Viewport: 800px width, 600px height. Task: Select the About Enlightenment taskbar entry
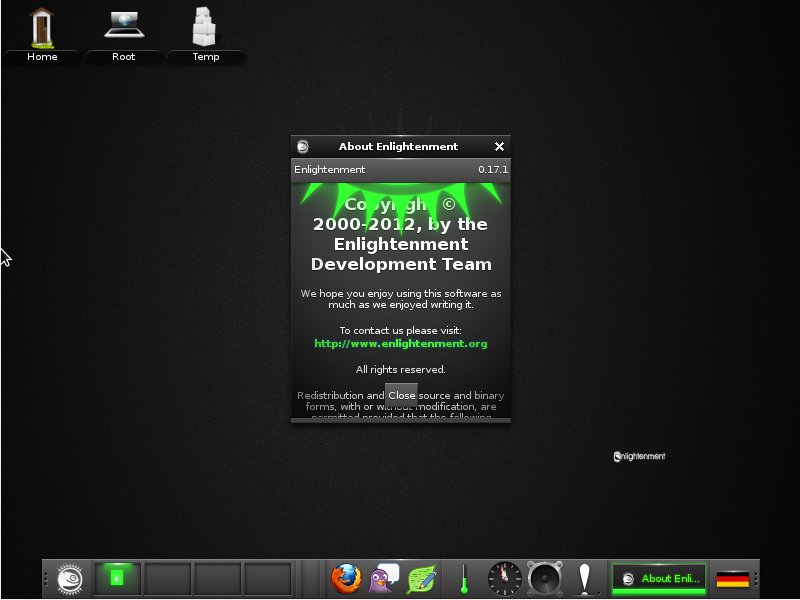point(657,578)
